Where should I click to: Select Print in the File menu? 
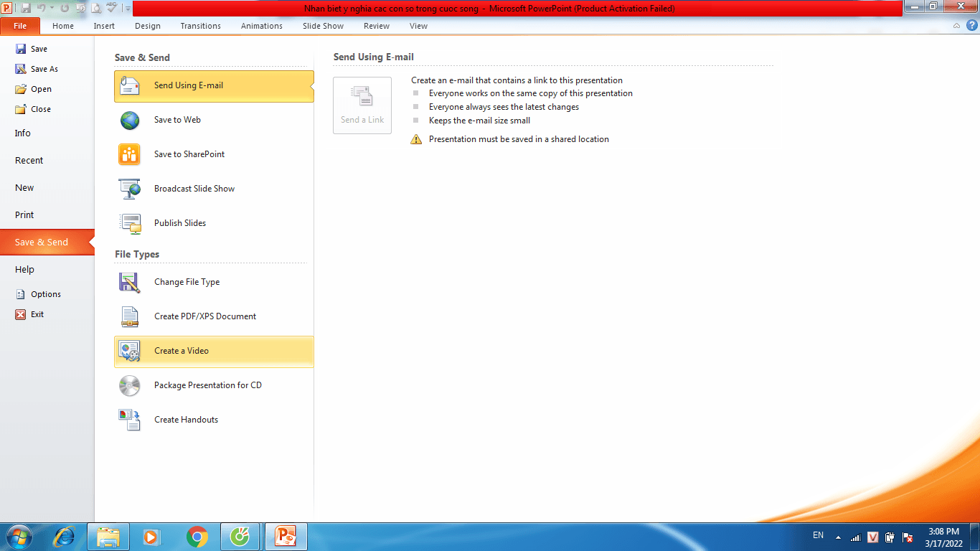click(24, 215)
